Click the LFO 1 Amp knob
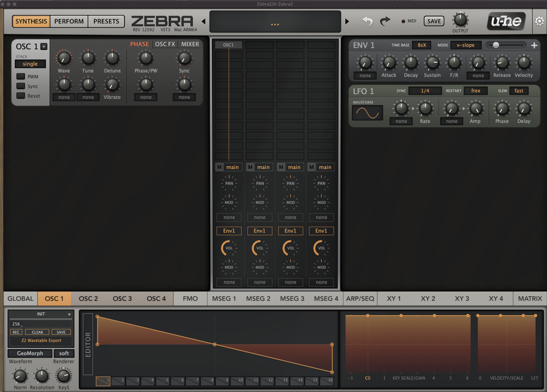 475,109
